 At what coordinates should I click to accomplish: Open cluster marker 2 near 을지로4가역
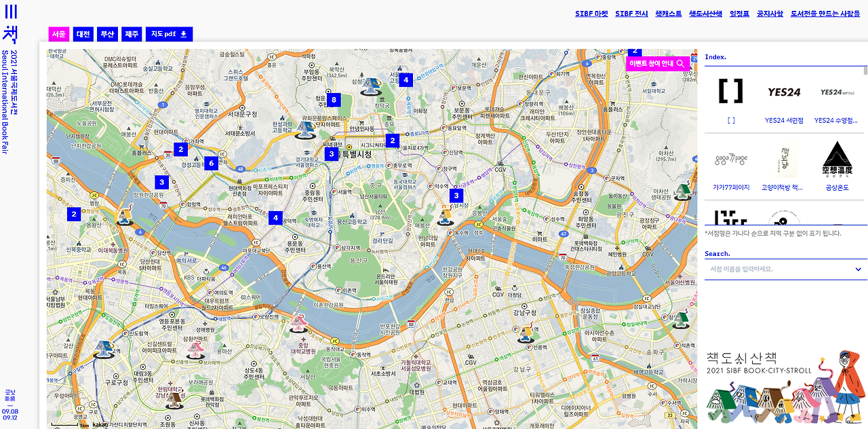point(392,141)
